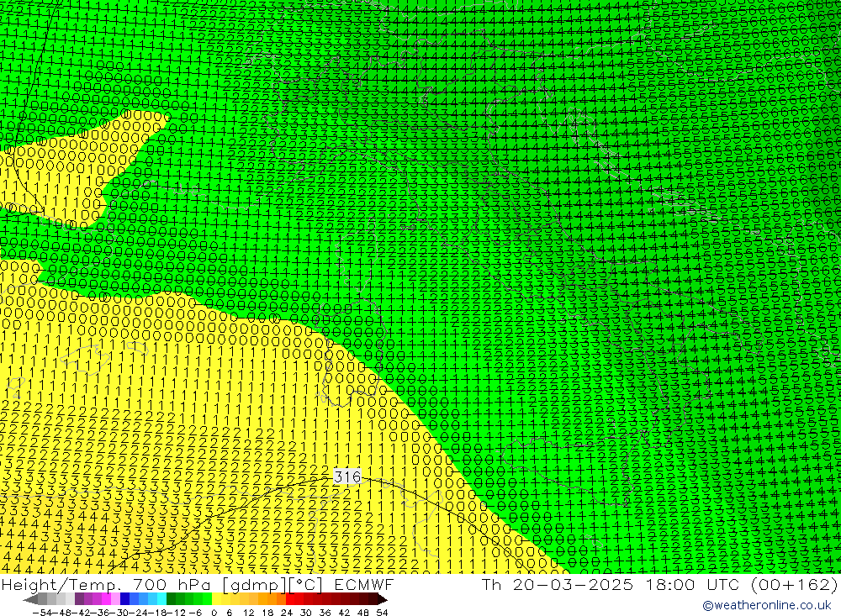Pick the dark blue swatch at -30
841x616 pixels.
point(124,600)
